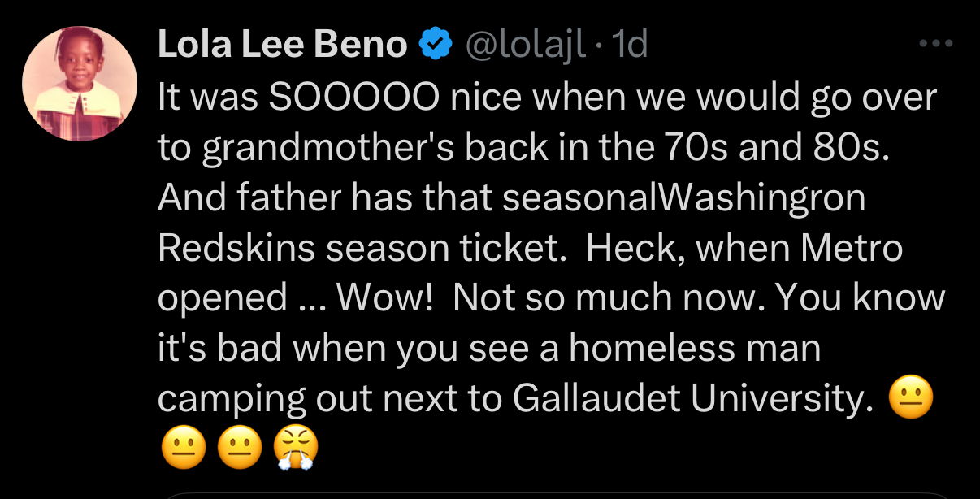
Task: Click the blue verified badge icon
Action: click(435, 44)
